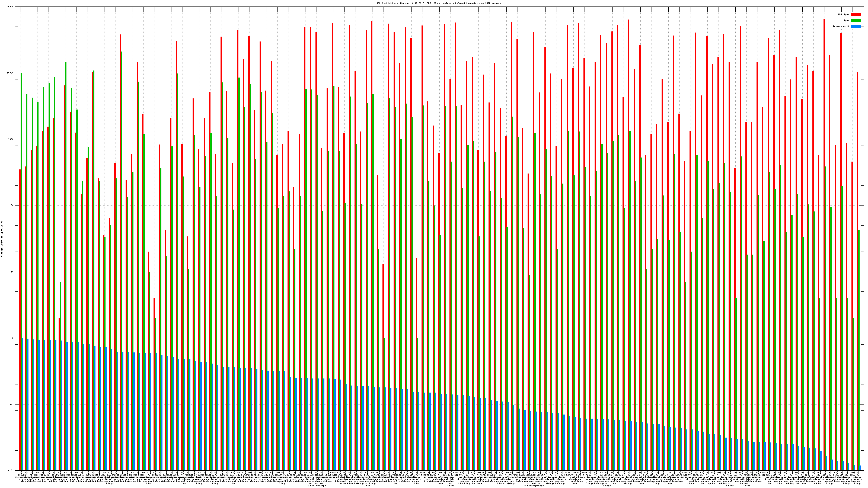The width and height of the screenshot is (868, 488).
Task: Click the 0.1 y-axis tick label
Action: tap(12, 404)
